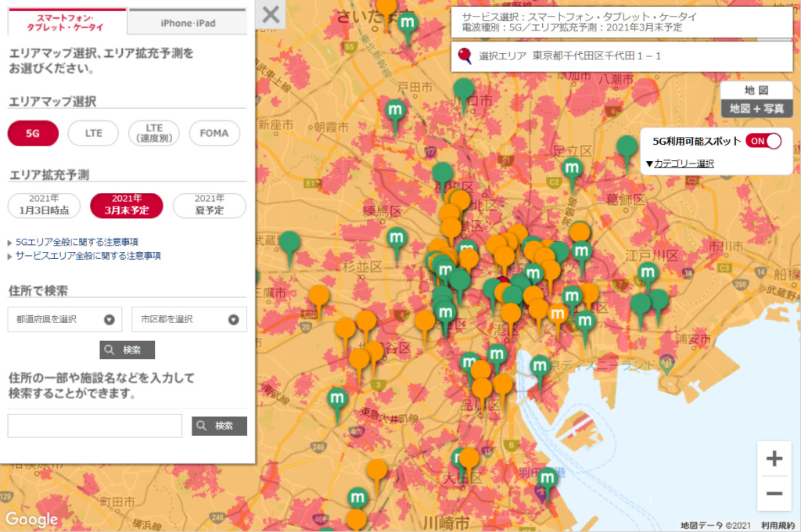
Task: Click 検索 button under prefecture dropdowns
Action: point(128,350)
